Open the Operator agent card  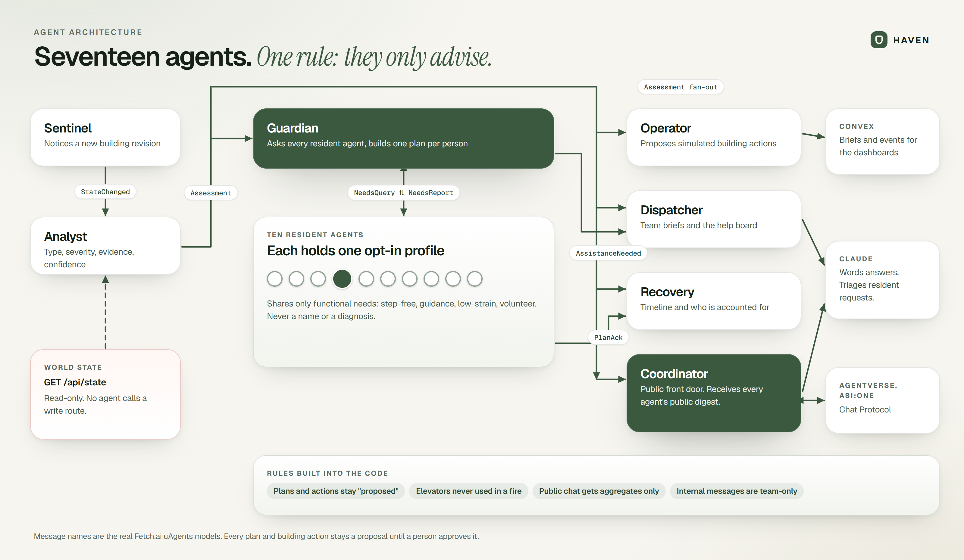714,137
